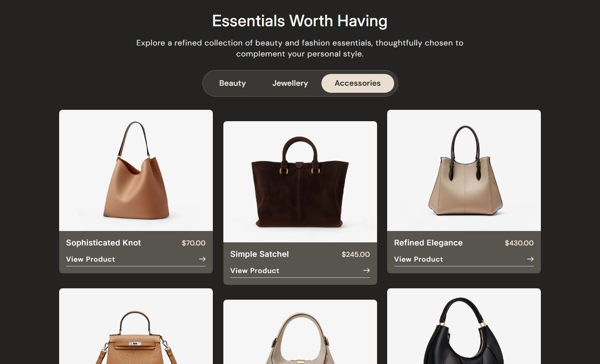Image resolution: width=600 pixels, height=364 pixels.
Task: Click the $430.00 price text
Action: pos(519,243)
